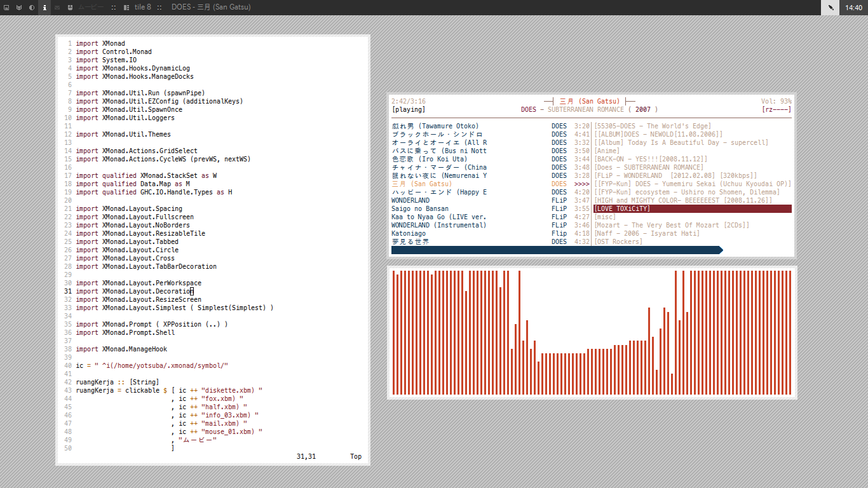Select the track "Kaa to Nyaa Go (LIVE ver."
The height and width of the screenshot is (488, 868).
coord(439,217)
